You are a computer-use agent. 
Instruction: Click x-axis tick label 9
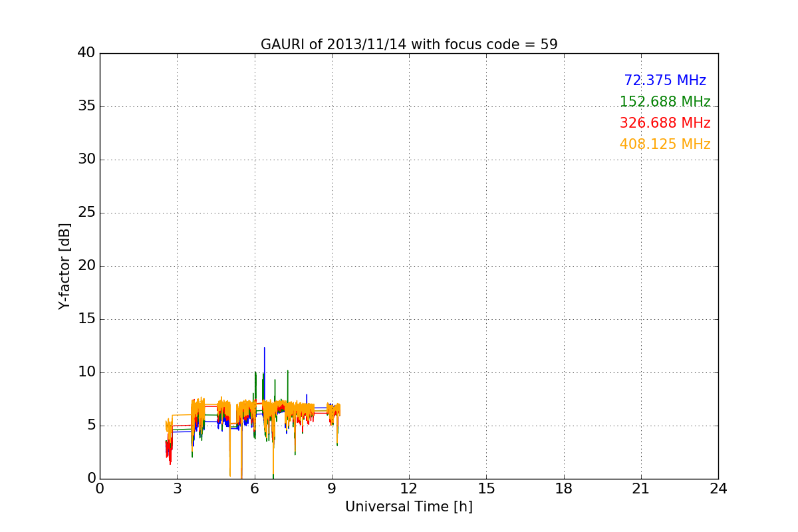(332, 489)
